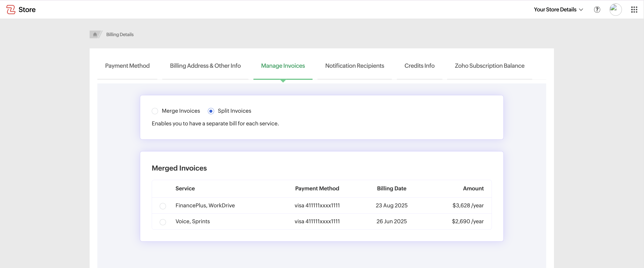Click the Zoho Store logo icon
Viewport: 644px width, 268px height.
pos(11,9)
